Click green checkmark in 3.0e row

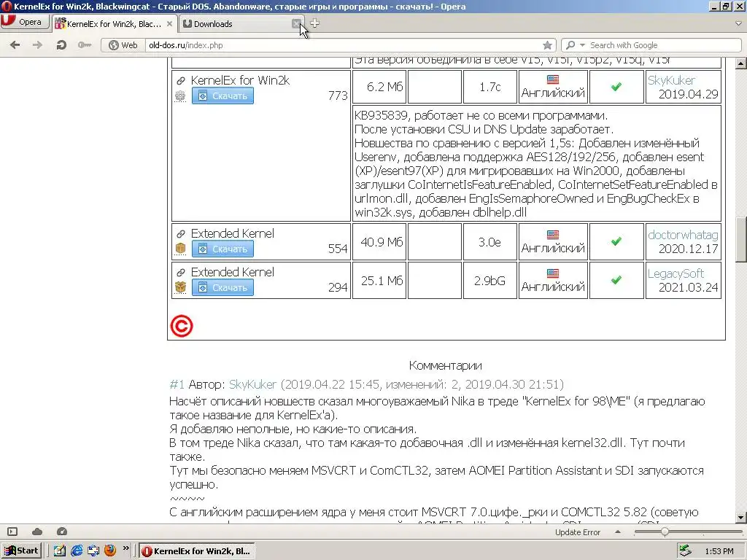point(616,242)
